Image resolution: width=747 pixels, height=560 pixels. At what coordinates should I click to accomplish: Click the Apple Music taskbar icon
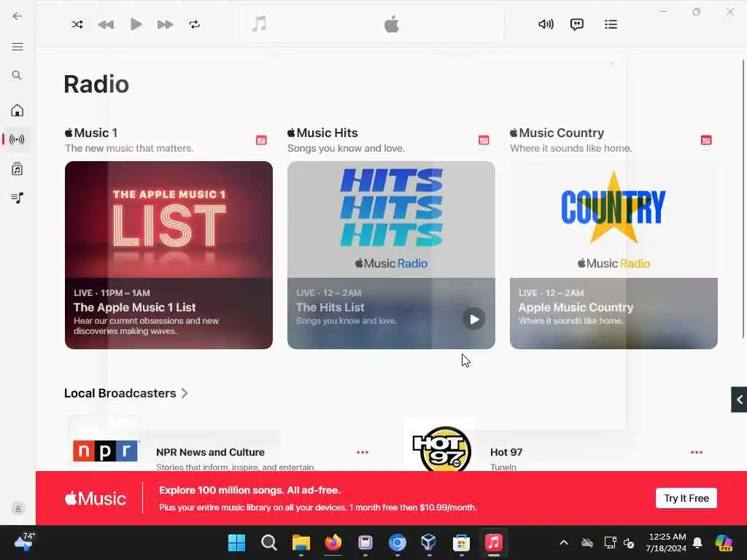(x=494, y=542)
